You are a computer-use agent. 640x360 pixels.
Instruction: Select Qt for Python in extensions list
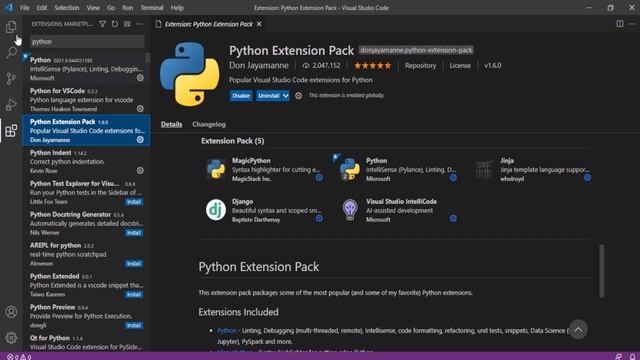coord(86,342)
